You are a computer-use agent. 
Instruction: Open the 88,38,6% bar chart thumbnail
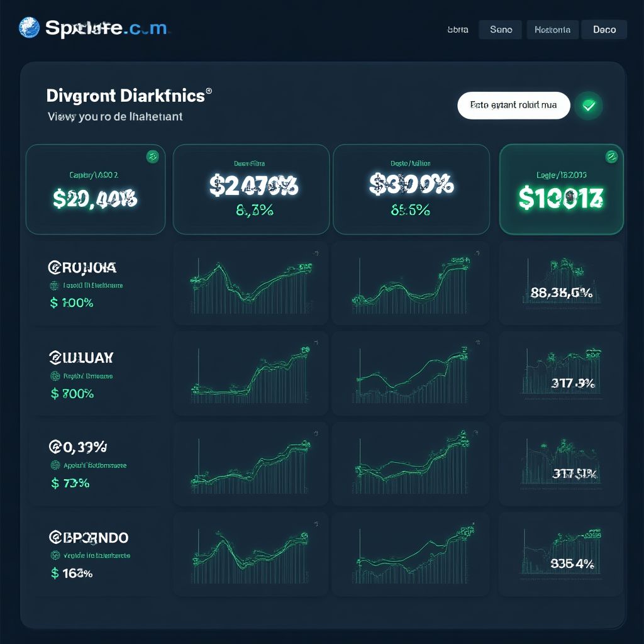[x=561, y=283]
